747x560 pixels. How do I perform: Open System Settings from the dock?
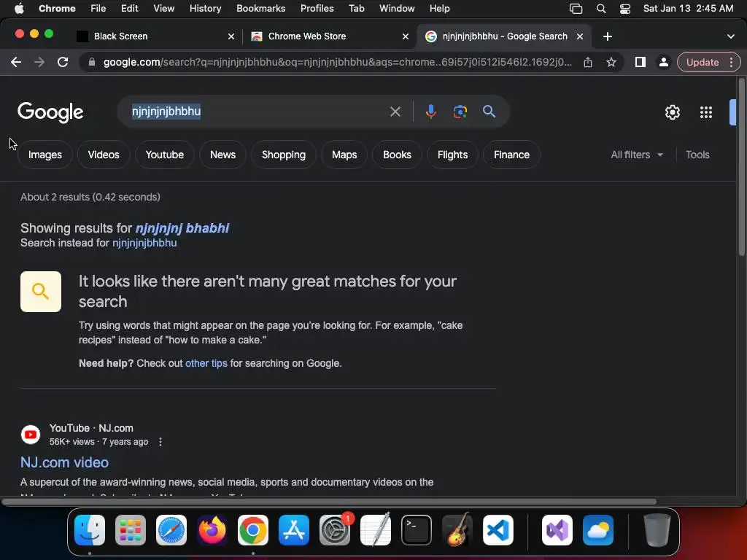coord(334,530)
